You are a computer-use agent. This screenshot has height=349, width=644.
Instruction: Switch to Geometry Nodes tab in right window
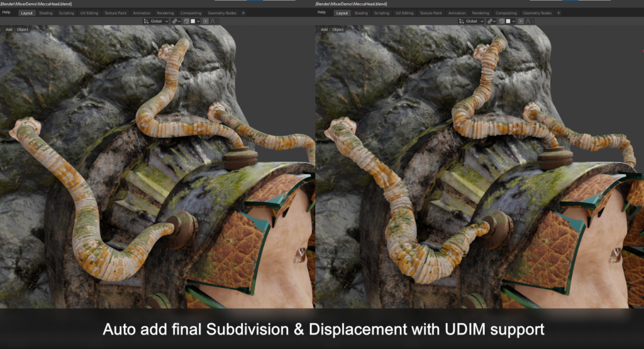coord(537,13)
